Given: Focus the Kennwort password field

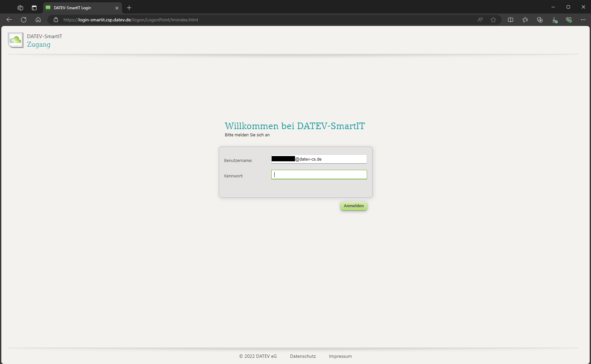Looking at the screenshot, I should pyautogui.click(x=319, y=174).
